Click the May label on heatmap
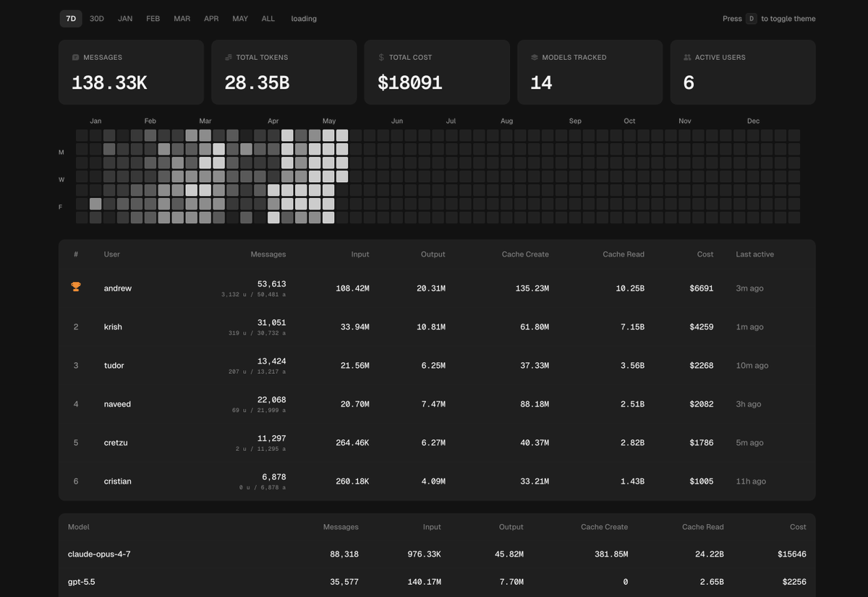868x597 pixels. (329, 121)
